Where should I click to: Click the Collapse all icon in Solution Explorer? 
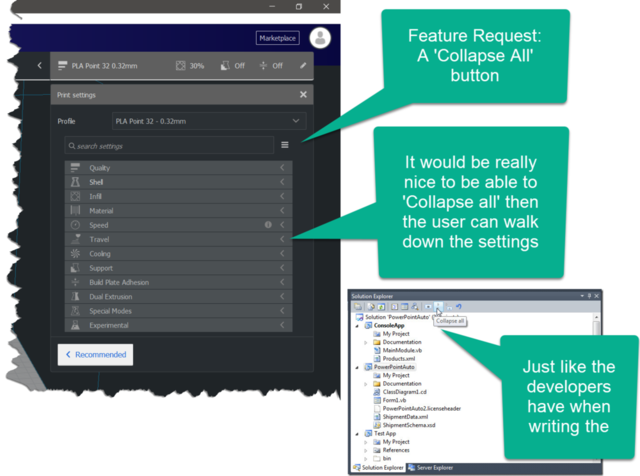pos(438,305)
